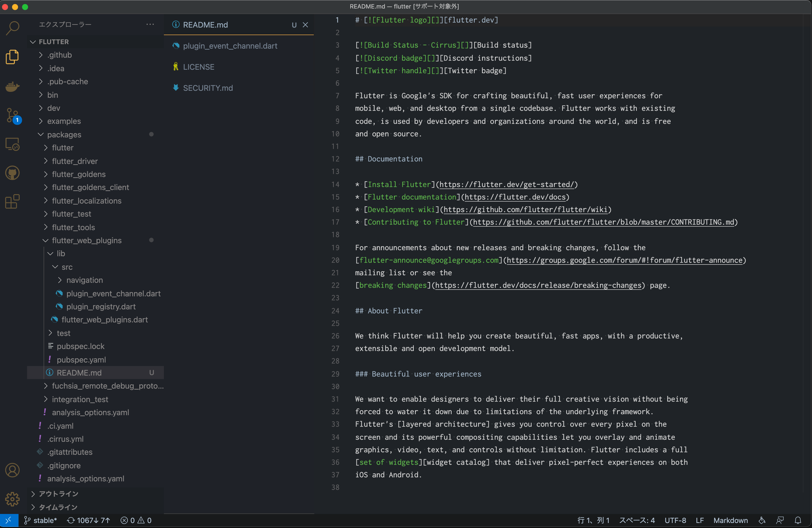
Task: Open the Remote Explorer view
Action: (12, 144)
